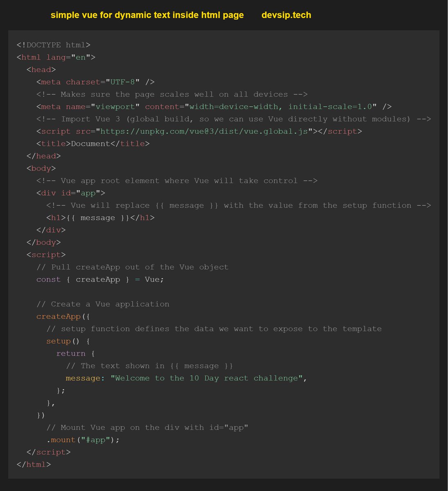Click the heading "simple vue for dynamic text inside html page"
The image size is (448, 491).
point(147,15)
